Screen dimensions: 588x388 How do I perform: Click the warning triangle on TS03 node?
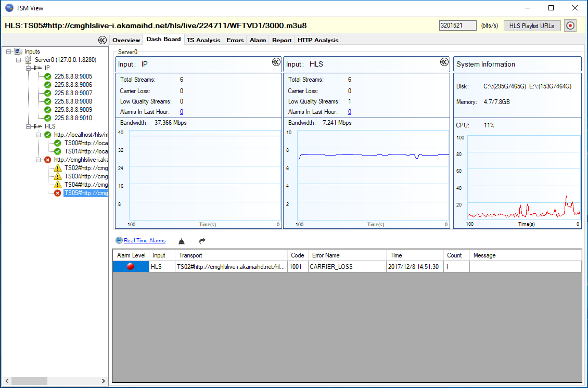click(58, 176)
